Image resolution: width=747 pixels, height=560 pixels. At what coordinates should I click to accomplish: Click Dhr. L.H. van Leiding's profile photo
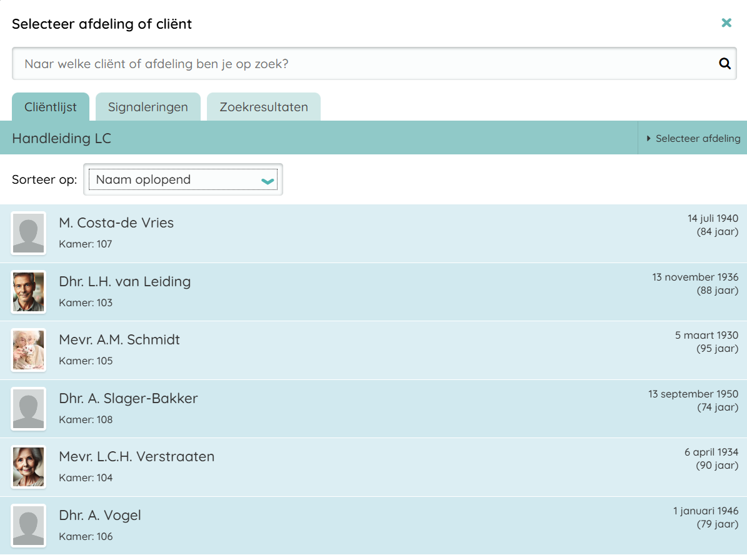pos(29,292)
